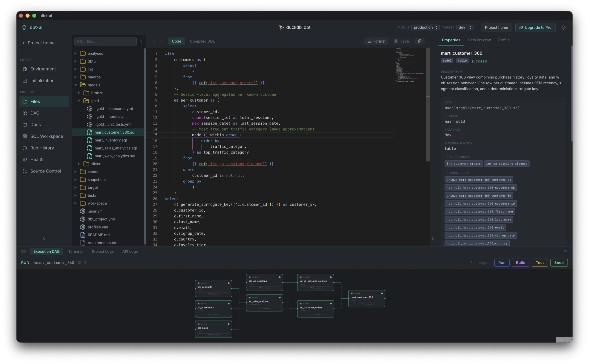
Task: Go back via Project home link
Action: click(x=39, y=43)
